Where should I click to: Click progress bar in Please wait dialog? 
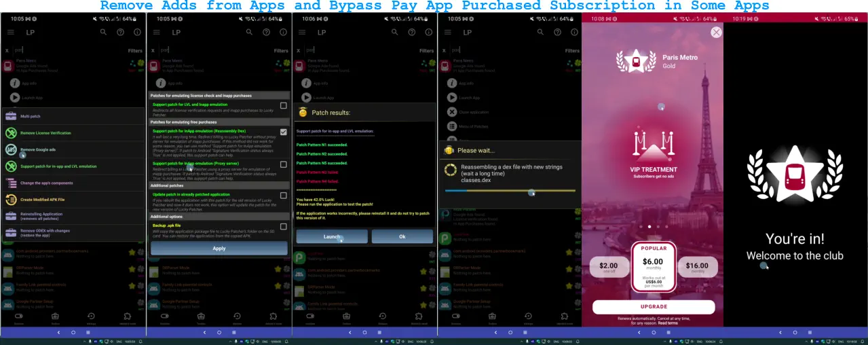coord(510,191)
